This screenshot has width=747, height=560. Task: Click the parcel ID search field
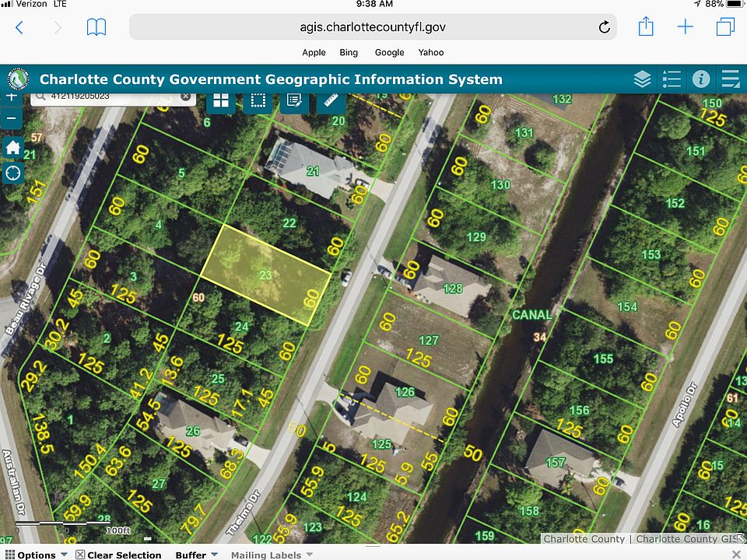pyautogui.click(x=114, y=98)
